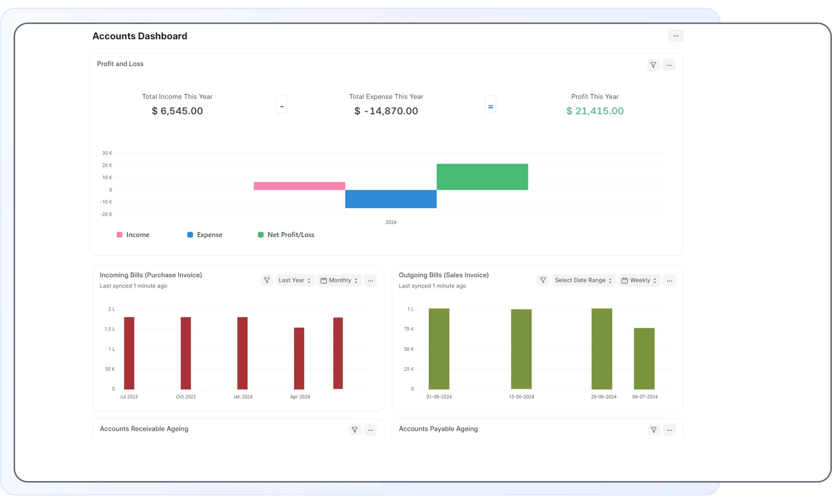
Task: Click filter icon on Incoming Bills chart
Action: tap(266, 280)
